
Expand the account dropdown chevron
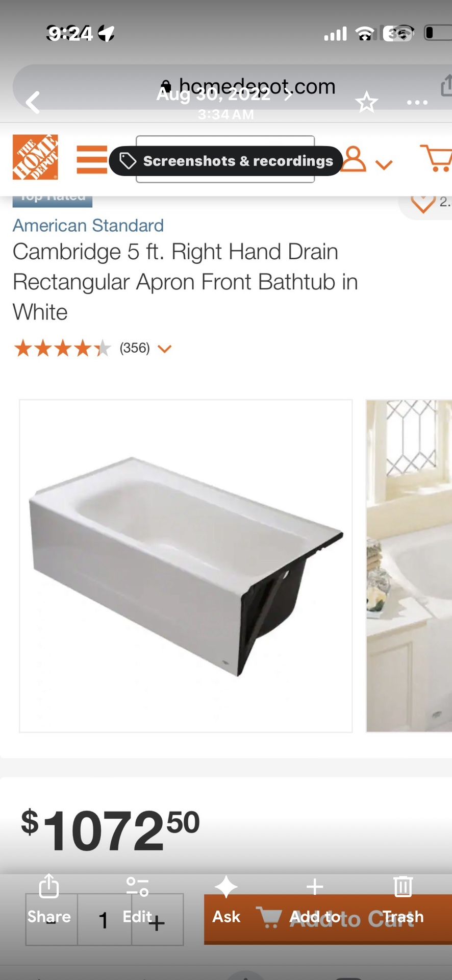point(384,164)
